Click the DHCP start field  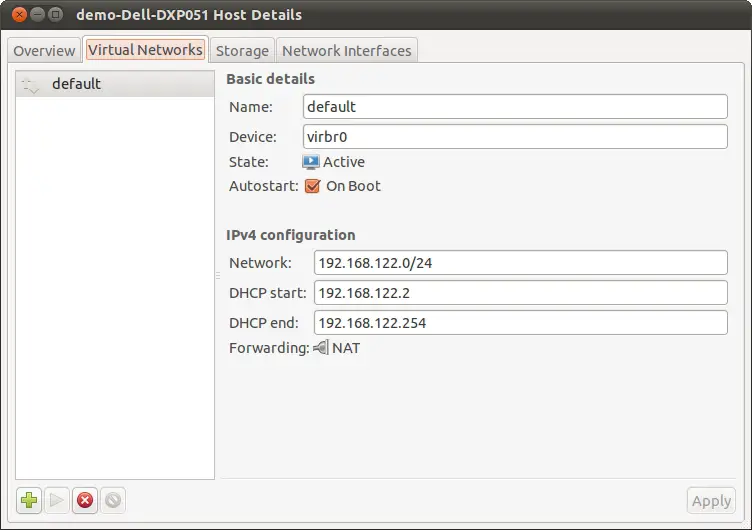coord(520,292)
